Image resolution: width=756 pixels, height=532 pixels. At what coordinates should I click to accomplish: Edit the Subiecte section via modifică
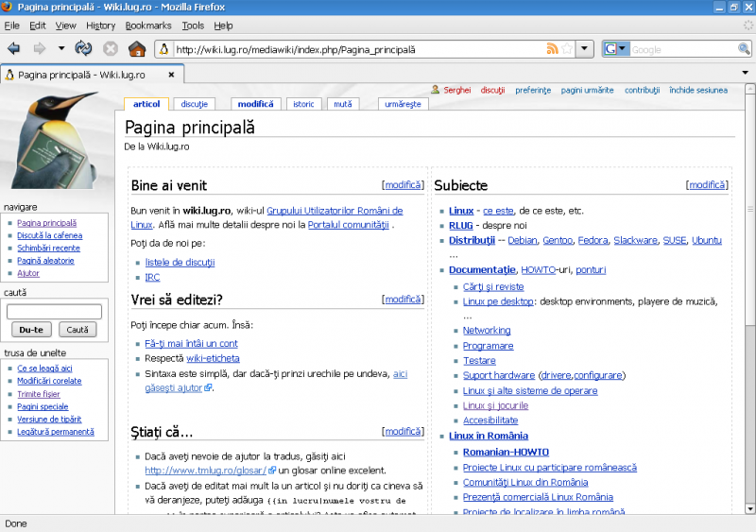tap(707, 184)
